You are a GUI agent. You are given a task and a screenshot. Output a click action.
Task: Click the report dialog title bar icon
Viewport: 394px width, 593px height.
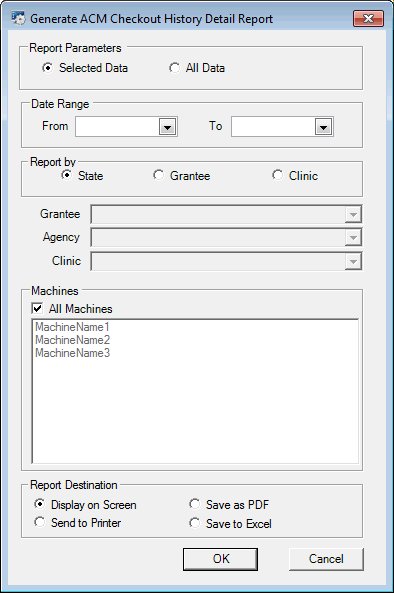(18, 18)
